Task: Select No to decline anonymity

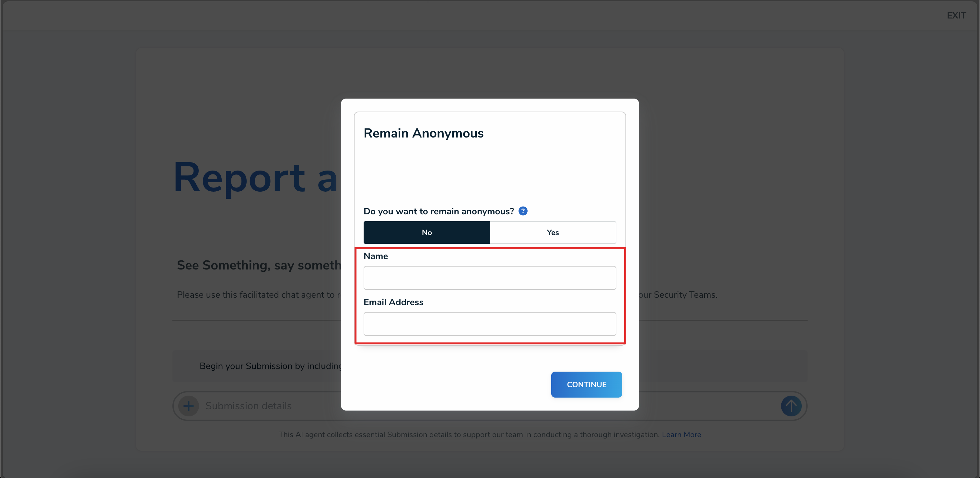Action: pos(426,232)
